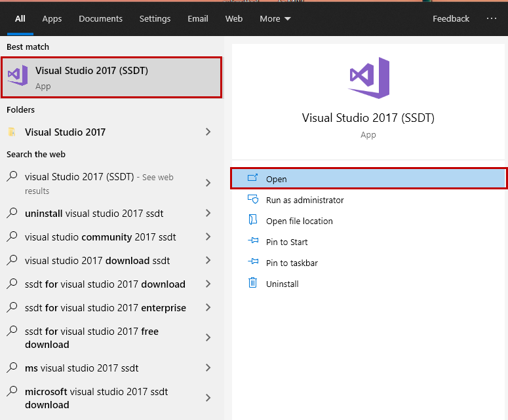Open the three-dots options menu

pos(492,18)
